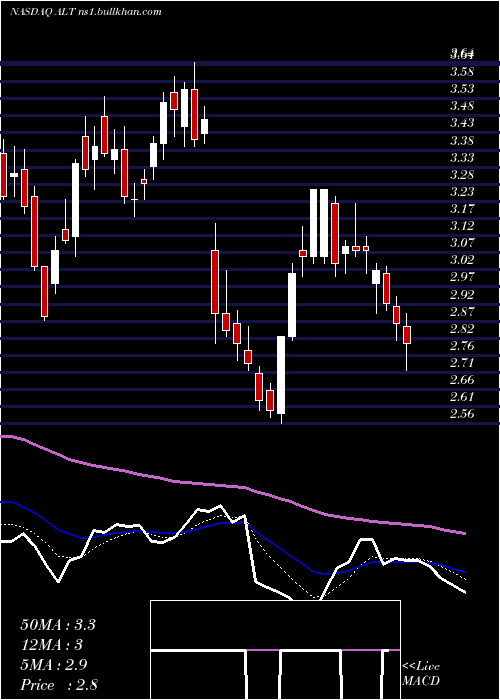Click the NASDAQ ALT ns1.bullkhan.com chart title
This screenshot has height=700, width=500.
click(86, 12)
